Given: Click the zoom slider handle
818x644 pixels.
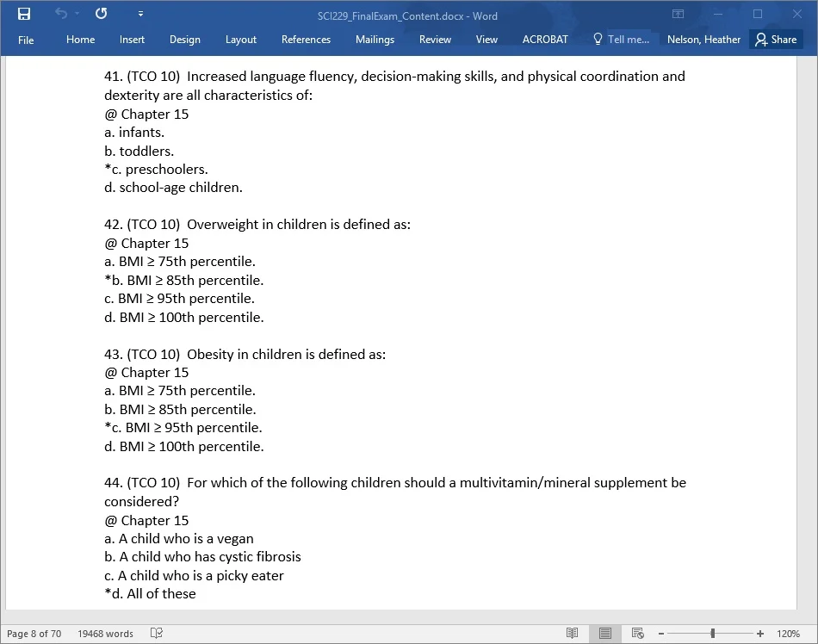Looking at the screenshot, I should [713, 634].
